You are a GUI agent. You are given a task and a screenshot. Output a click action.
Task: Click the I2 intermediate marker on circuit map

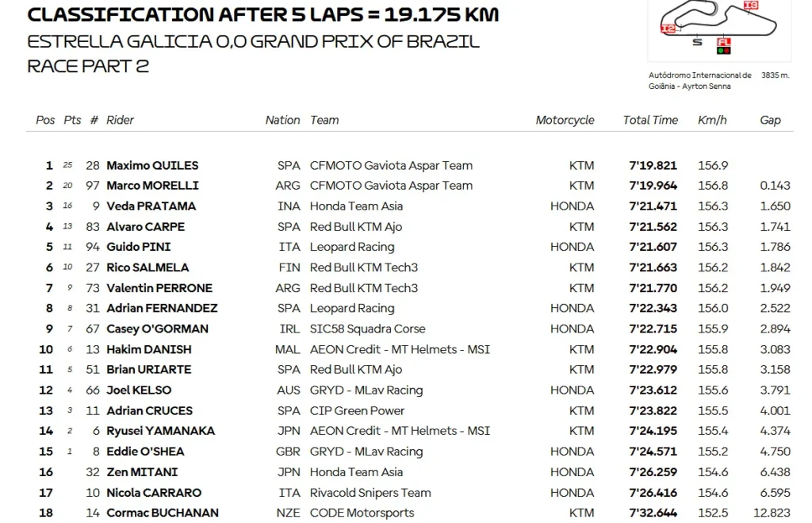(668, 29)
